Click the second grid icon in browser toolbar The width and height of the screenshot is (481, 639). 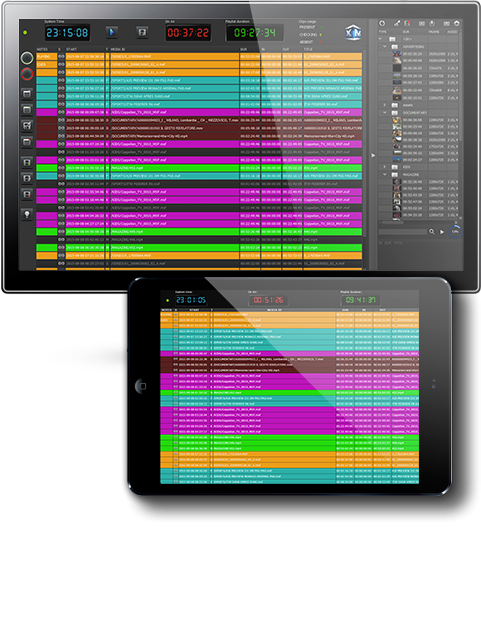tap(447, 23)
